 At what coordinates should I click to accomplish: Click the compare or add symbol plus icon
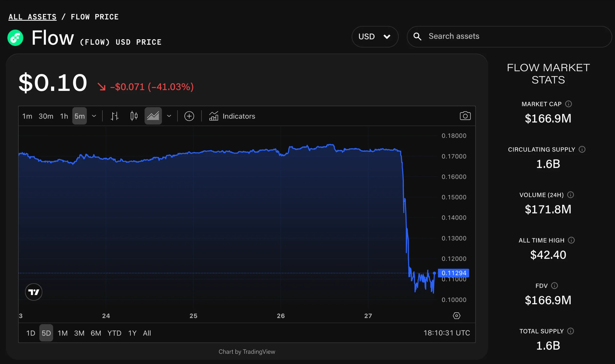point(189,116)
